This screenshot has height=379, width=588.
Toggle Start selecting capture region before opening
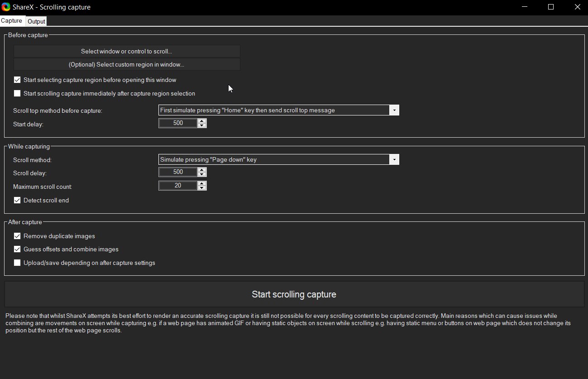[x=17, y=80]
